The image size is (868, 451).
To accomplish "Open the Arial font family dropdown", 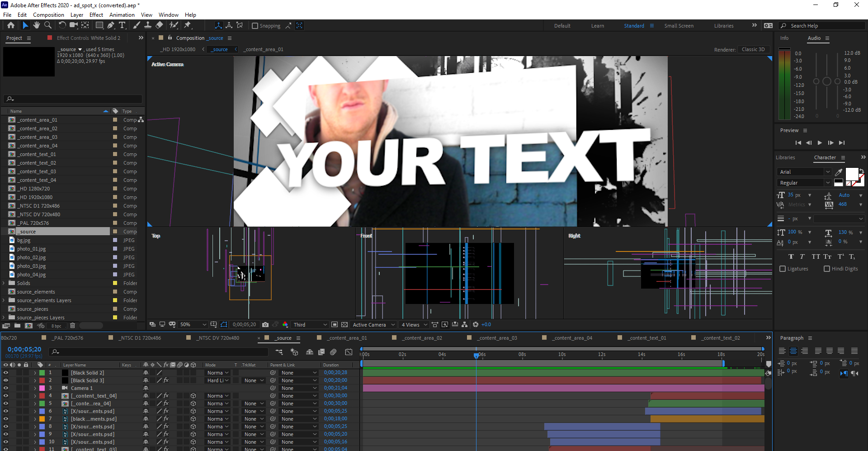I will tap(805, 172).
